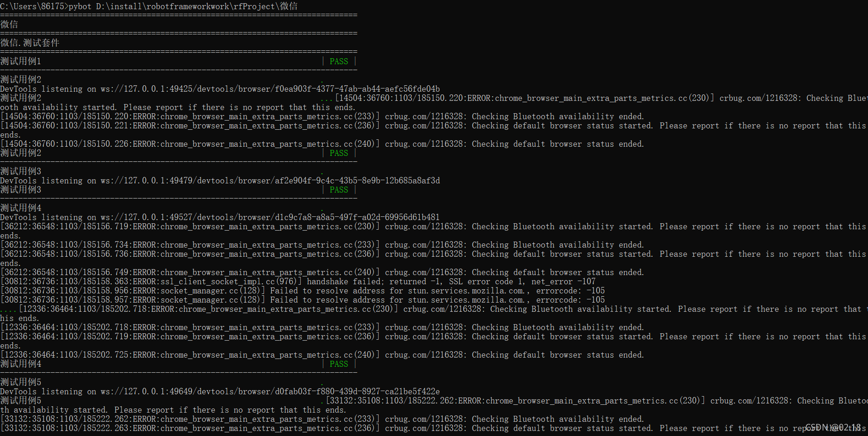Image resolution: width=868 pixels, height=436 pixels.
Task: Click the 185150.226 default browser status ended line
Action: 322,143
